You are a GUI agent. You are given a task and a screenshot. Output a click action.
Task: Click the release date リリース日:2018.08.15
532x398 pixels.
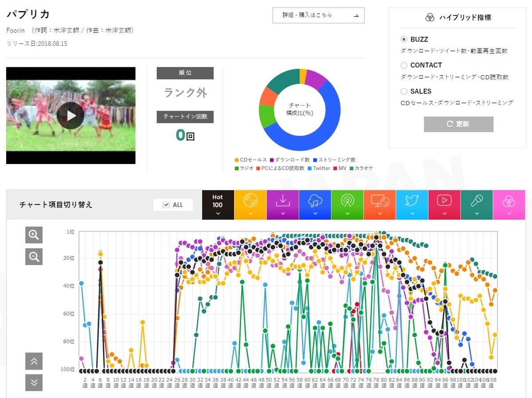(37, 44)
